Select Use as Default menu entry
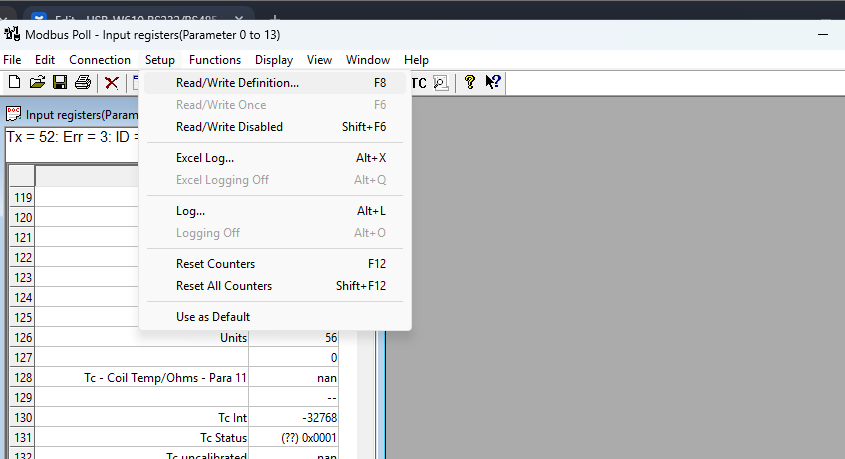The image size is (845, 459). tap(275, 317)
